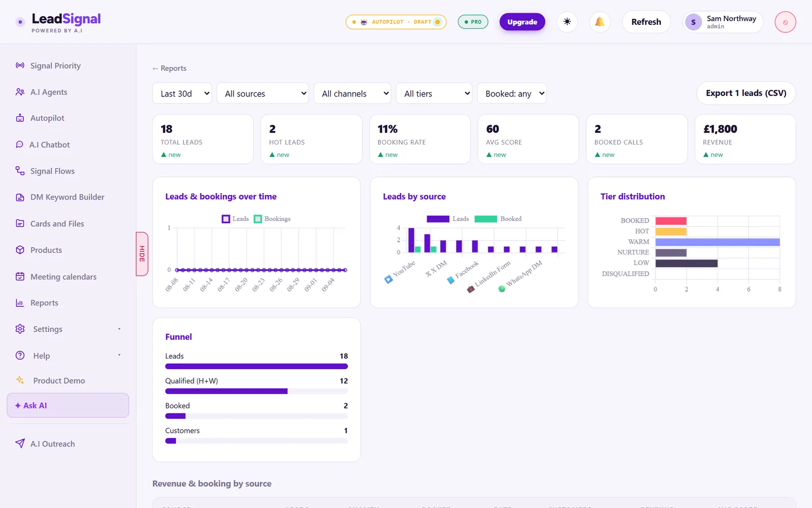Open the All sources dropdown
Screen dimensions: 812x508
263,93
